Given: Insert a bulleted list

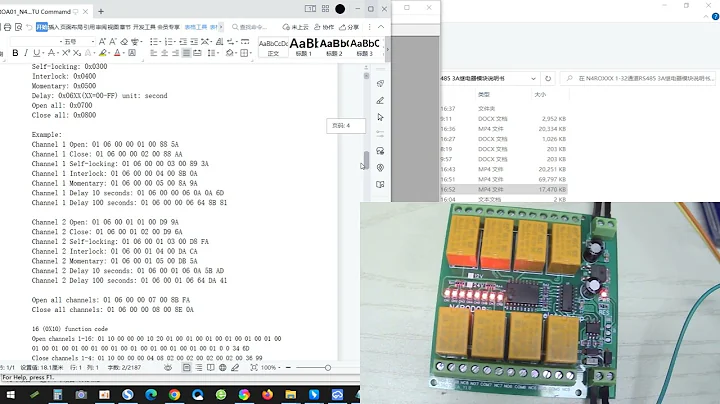Looking at the screenshot, I should click(x=154, y=41).
